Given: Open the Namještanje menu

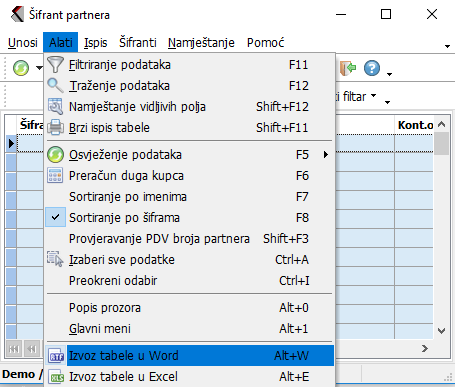Looking at the screenshot, I should [x=201, y=43].
